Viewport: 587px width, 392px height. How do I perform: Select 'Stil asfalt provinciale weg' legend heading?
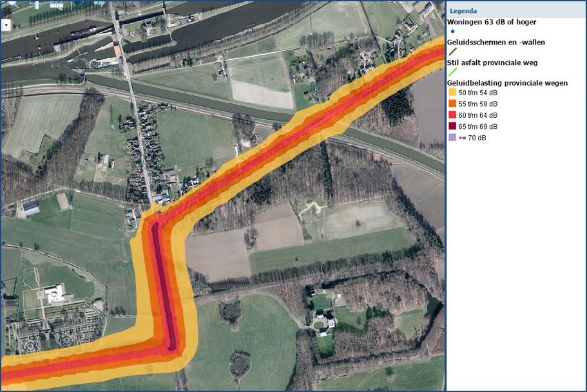coord(492,62)
